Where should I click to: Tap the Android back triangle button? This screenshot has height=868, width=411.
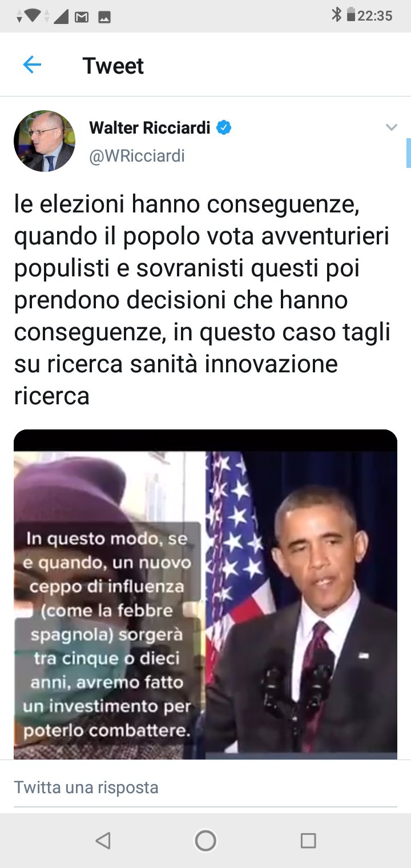[x=103, y=841]
